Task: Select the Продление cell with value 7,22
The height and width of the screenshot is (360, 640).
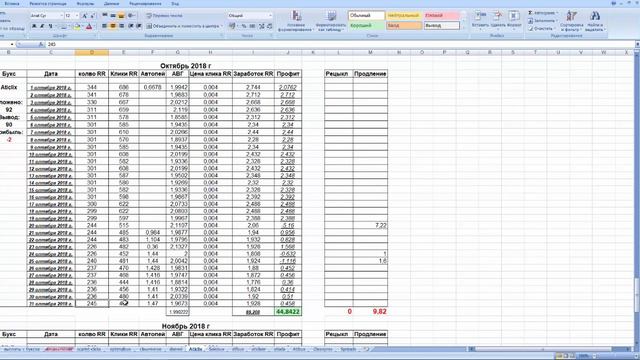Action: click(370, 225)
